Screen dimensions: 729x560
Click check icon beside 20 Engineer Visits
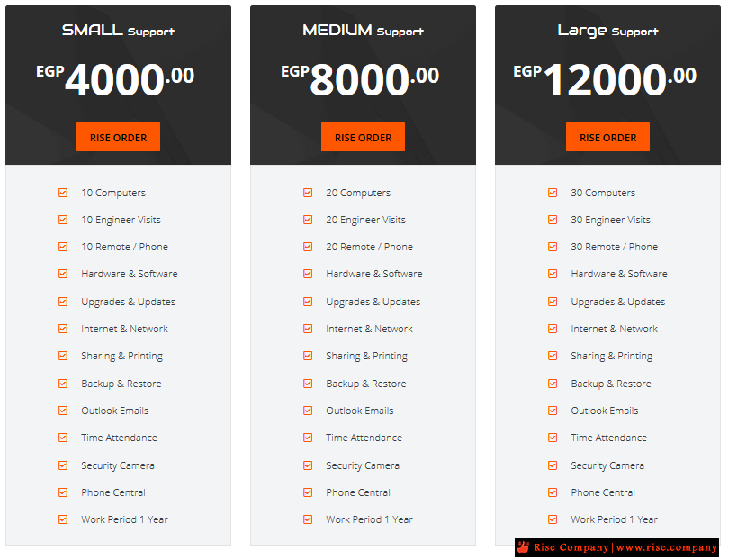click(308, 220)
